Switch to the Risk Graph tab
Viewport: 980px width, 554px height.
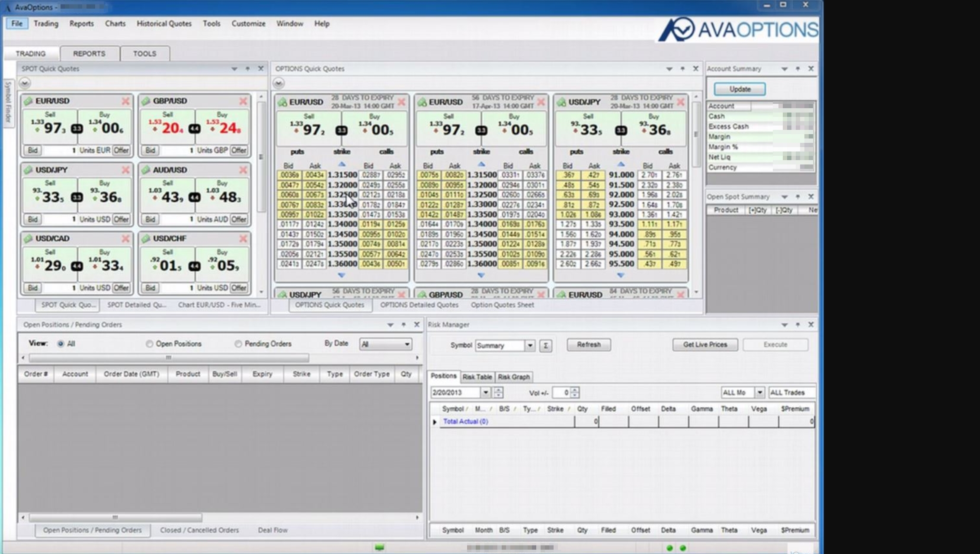click(x=513, y=377)
